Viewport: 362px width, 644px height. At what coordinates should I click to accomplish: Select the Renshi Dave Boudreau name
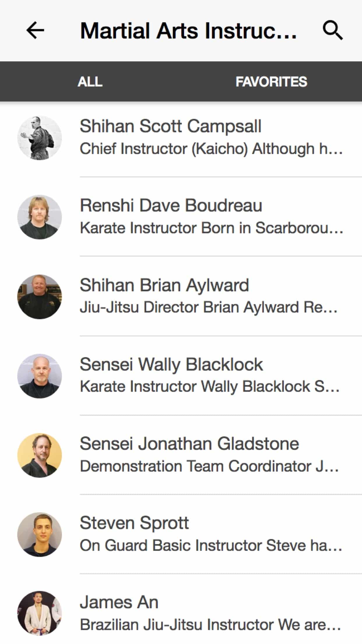pyautogui.click(x=171, y=206)
